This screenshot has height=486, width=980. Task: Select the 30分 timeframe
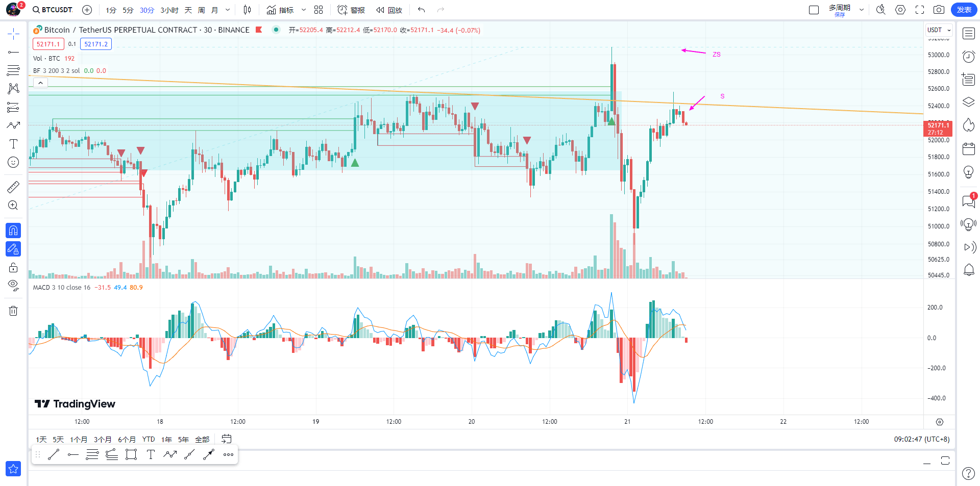146,10
